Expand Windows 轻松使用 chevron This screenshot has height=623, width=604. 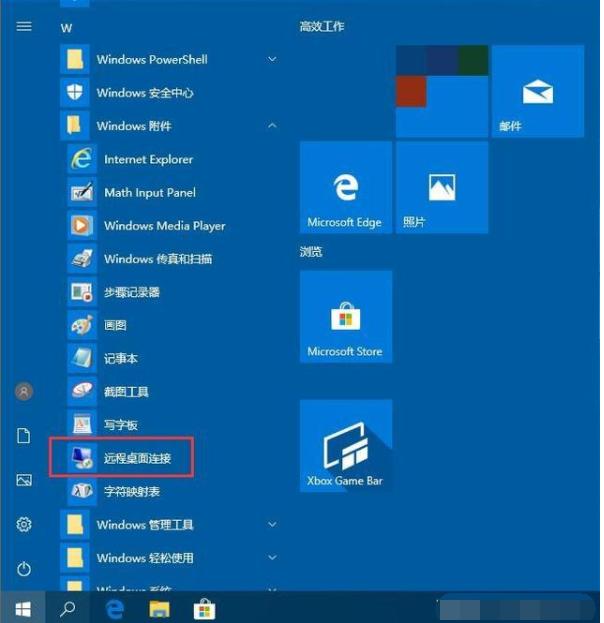point(272,557)
